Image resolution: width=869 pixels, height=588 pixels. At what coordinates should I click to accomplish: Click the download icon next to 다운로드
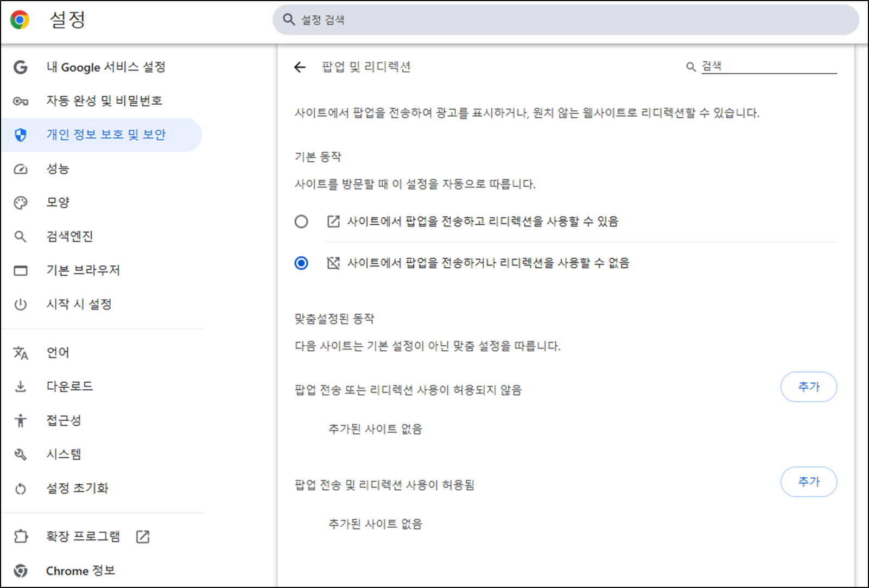pyautogui.click(x=21, y=386)
